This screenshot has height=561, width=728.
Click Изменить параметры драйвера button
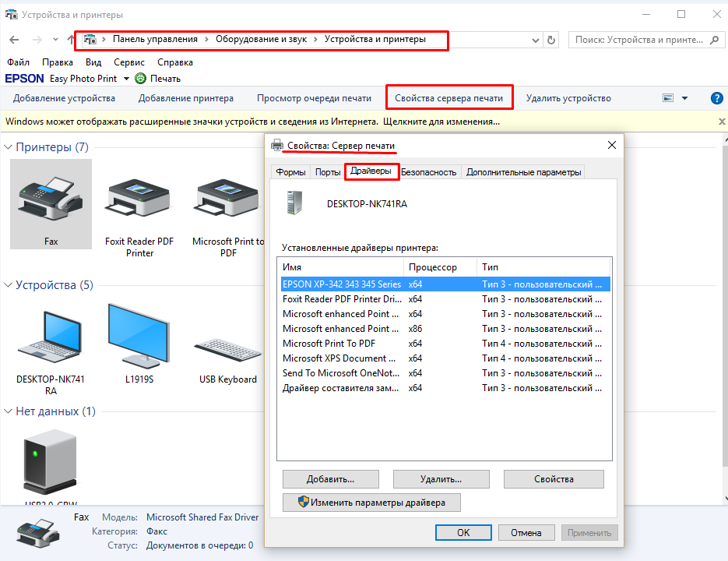tap(371, 503)
